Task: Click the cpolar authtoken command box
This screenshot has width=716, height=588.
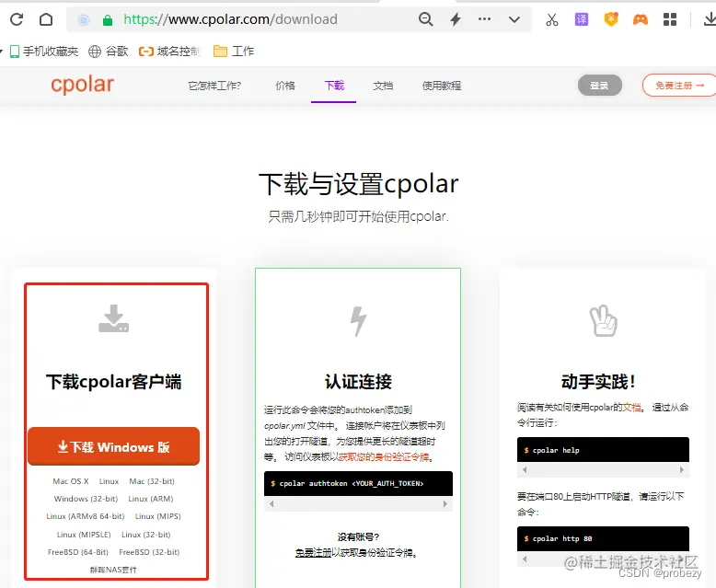Action: click(358, 483)
